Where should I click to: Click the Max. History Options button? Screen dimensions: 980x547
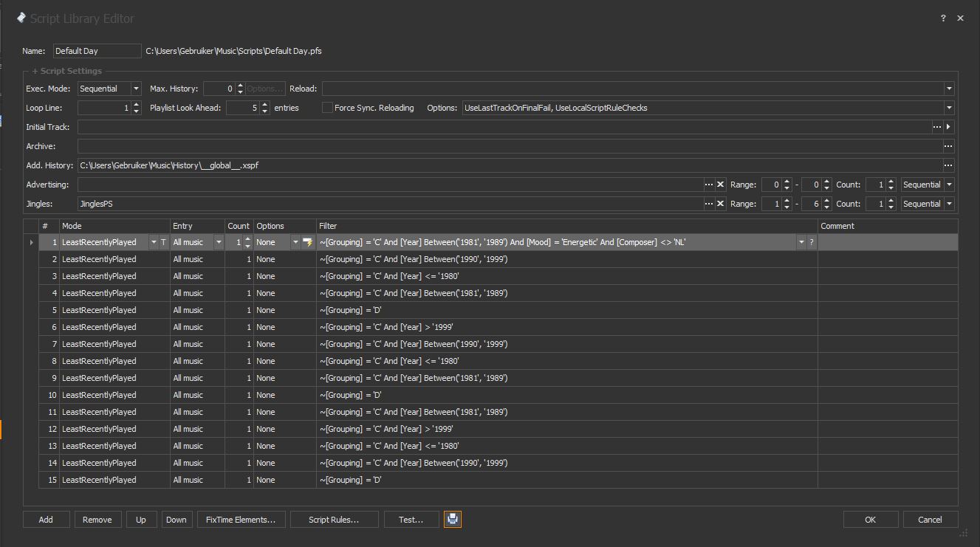[266, 89]
